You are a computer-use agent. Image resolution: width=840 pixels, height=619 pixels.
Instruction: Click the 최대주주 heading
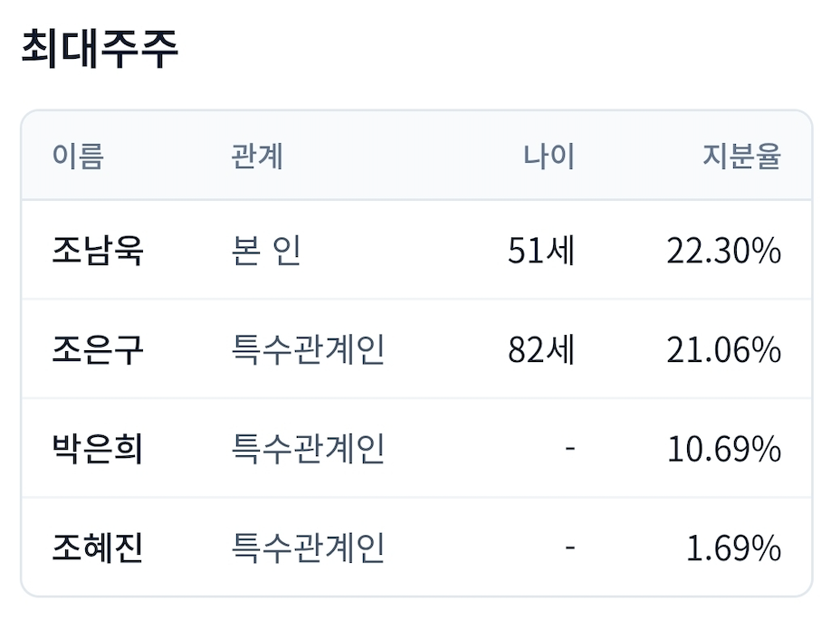click(100, 49)
